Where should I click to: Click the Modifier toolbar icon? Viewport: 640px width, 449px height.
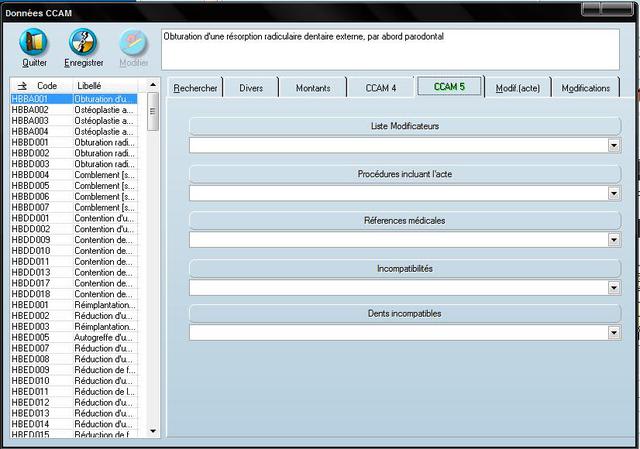pos(133,42)
